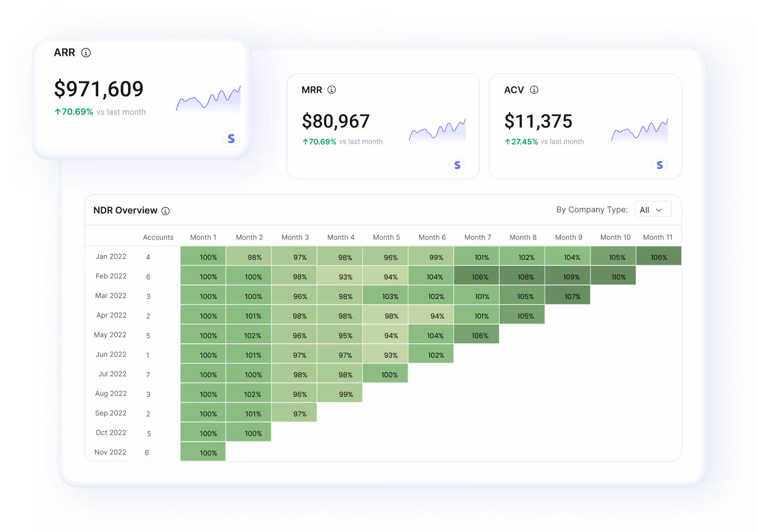Select the Jan 2022 cohort row label

click(111, 256)
